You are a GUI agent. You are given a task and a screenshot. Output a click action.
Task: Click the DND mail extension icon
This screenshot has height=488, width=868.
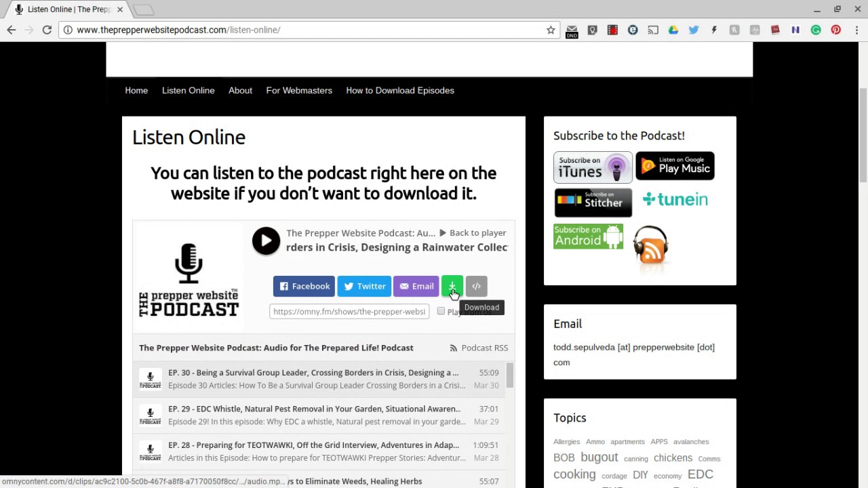(x=572, y=30)
